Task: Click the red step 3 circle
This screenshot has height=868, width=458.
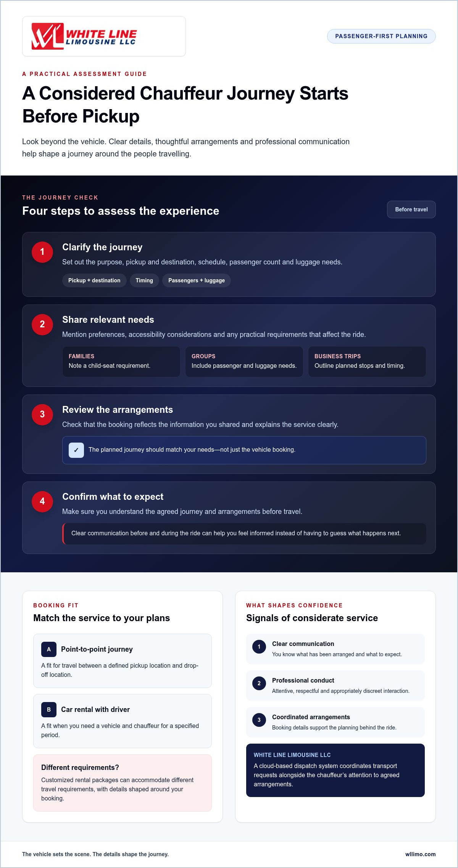Action: pyautogui.click(x=42, y=415)
